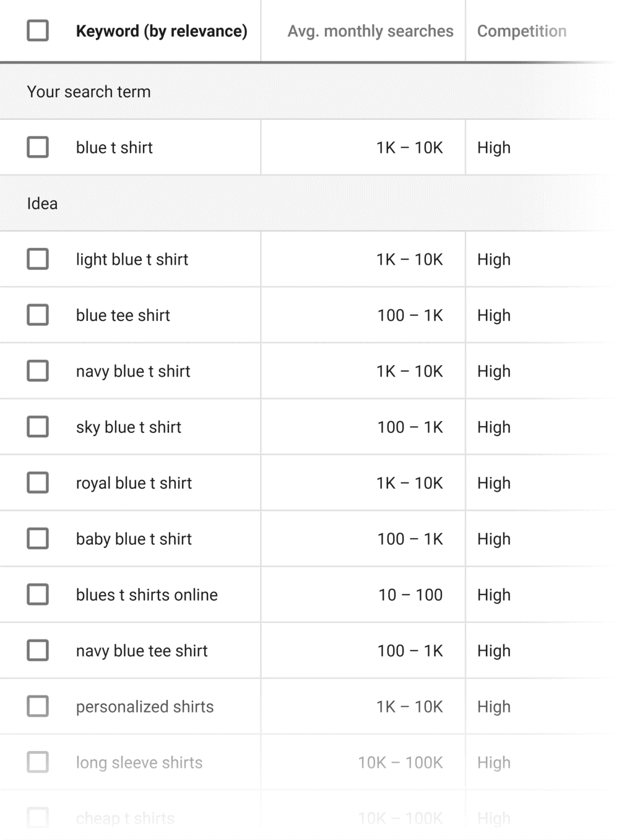Select the 'blue t shirt' checkbox
619x840 pixels.
click(x=38, y=147)
